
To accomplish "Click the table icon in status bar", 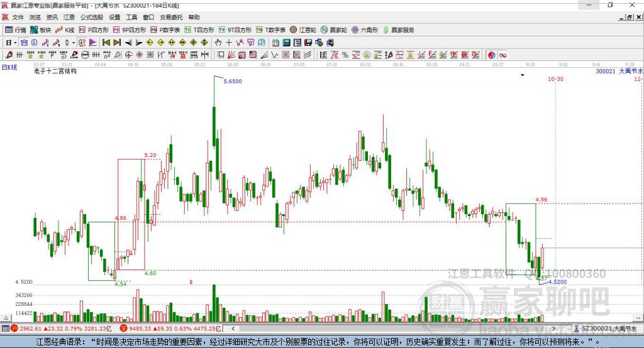I will [x=5, y=329].
